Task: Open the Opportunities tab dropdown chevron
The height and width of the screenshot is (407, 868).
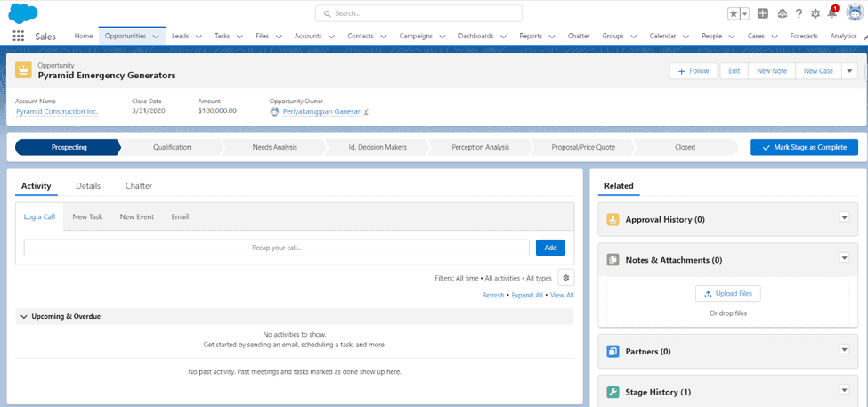Action: tap(156, 37)
